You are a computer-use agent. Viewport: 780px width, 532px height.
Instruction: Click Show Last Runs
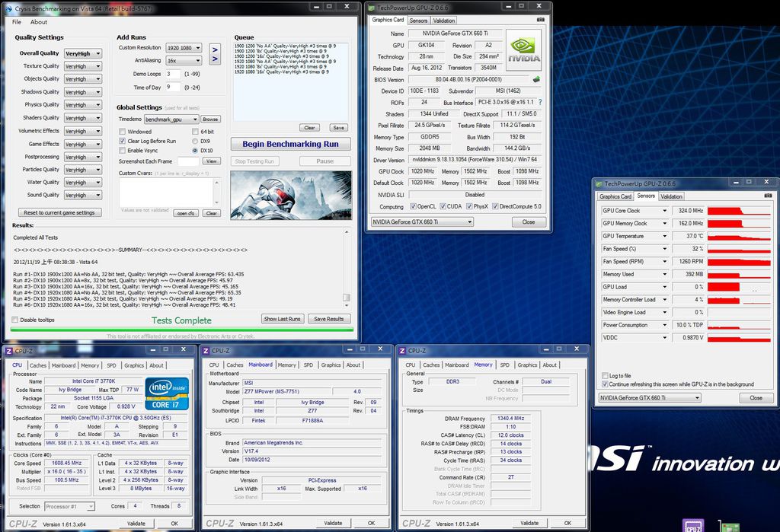pyautogui.click(x=282, y=319)
